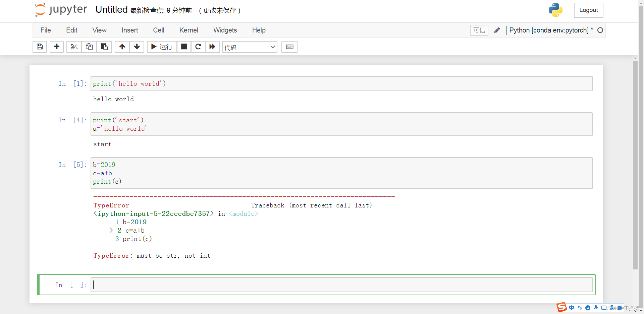This screenshot has width=644, height=314.
Task: Run the cell with 运行 button
Action: [x=162, y=47]
